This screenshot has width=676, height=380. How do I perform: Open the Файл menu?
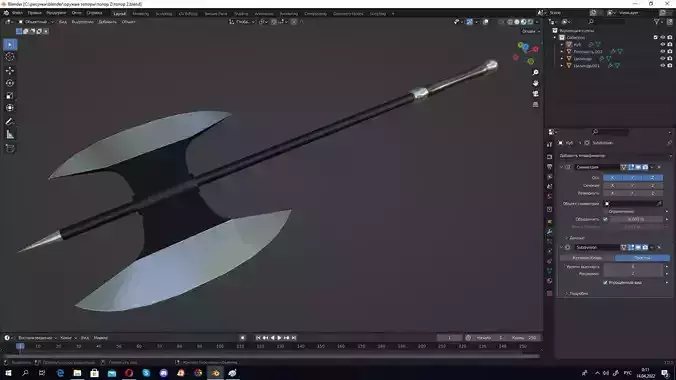pos(17,13)
